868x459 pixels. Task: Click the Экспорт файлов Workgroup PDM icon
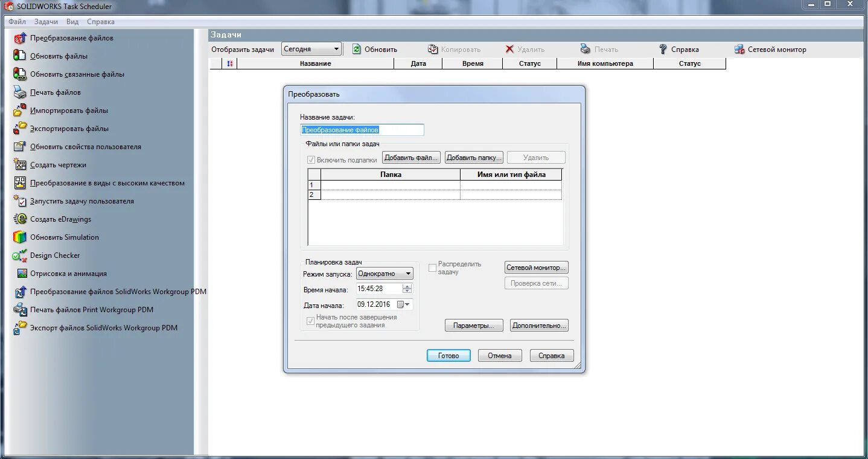(20, 328)
